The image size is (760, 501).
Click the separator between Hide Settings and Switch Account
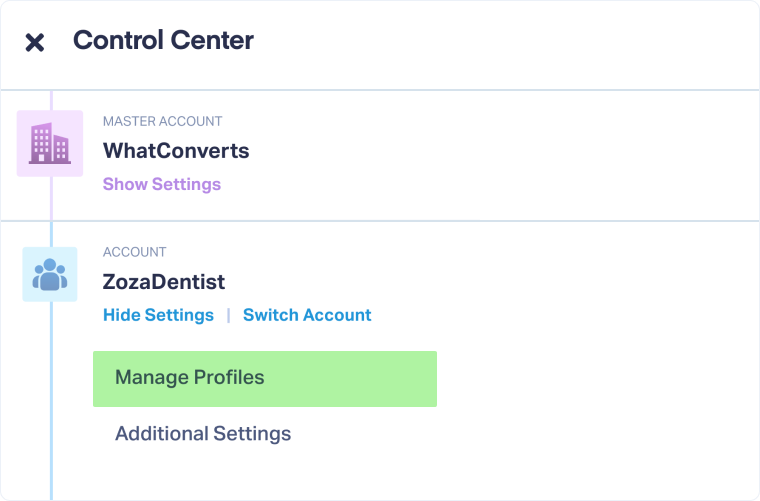click(x=228, y=315)
